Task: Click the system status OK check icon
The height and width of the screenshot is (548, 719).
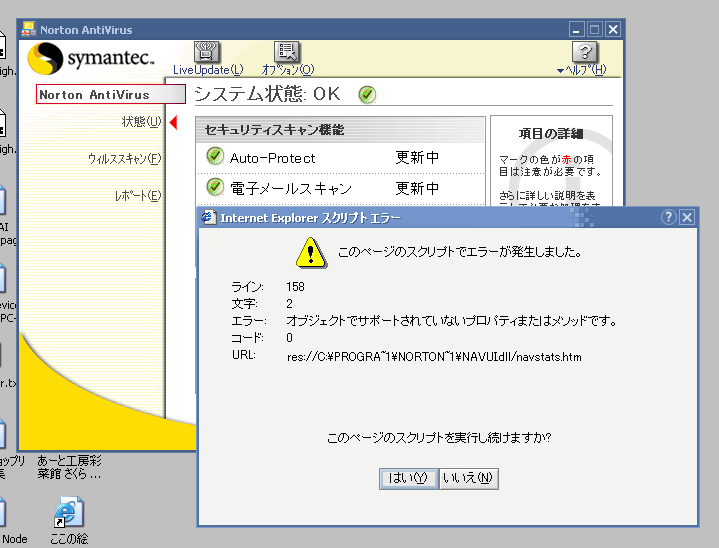Action: 367,94
